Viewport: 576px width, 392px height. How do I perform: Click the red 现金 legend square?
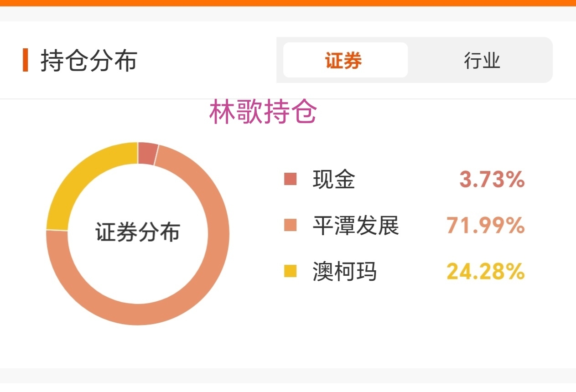[290, 179]
